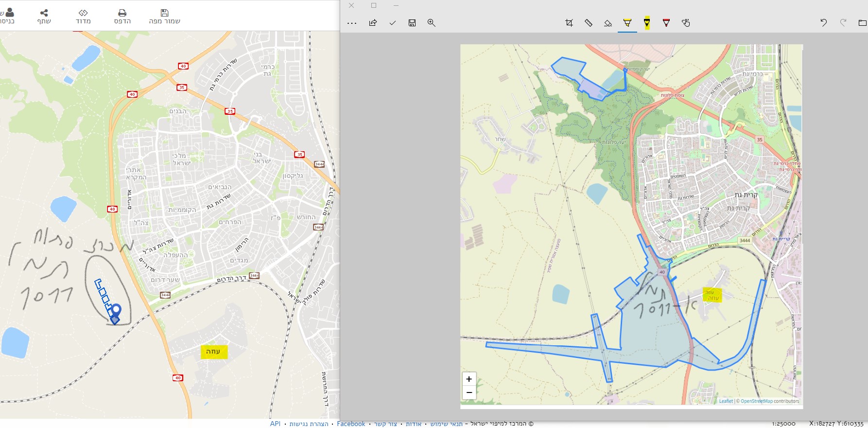This screenshot has height=428, width=868.
Task: Save the snip with the floppy disk icon
Action: [412, 23]
